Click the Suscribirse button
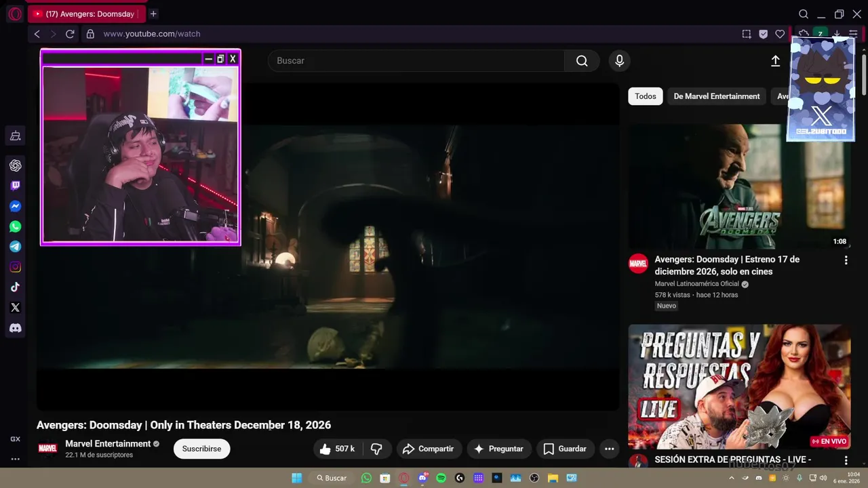Screen dimensions: 868x488 201,449
